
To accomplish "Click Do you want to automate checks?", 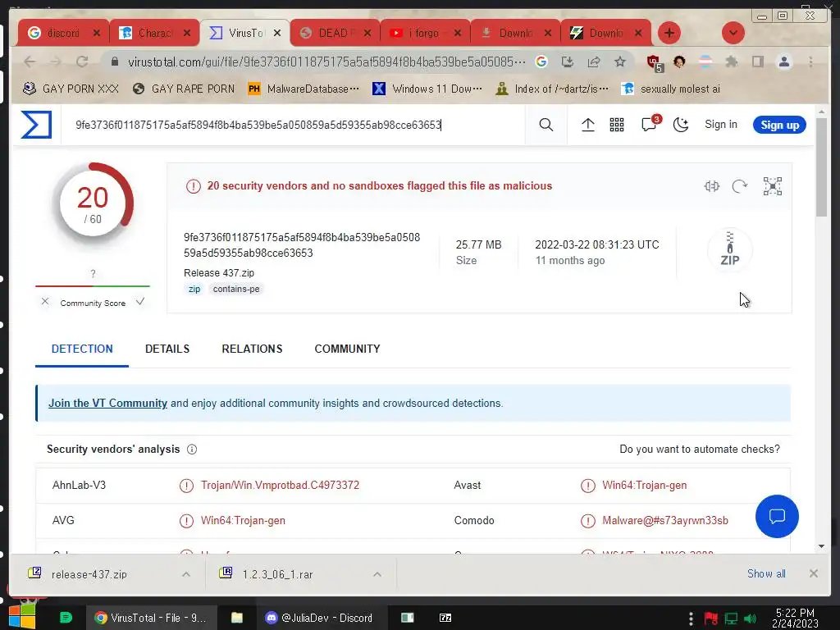I will (700, 450).
